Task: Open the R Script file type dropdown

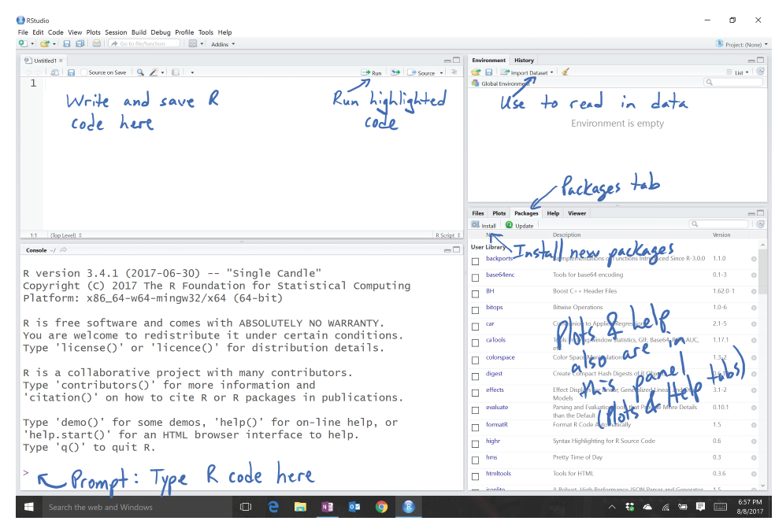Action: pyautogui.click(x=448, y=235)
